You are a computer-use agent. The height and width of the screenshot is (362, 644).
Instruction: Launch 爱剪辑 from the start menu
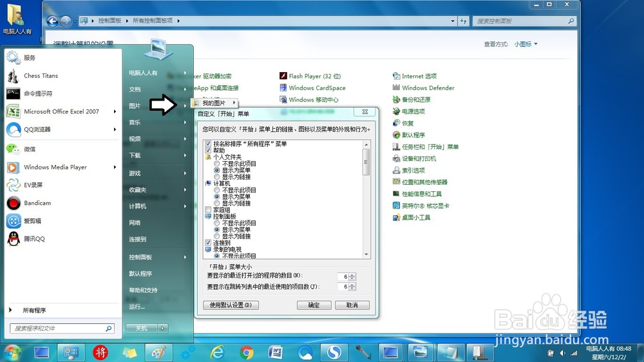(x=32, y=221)
